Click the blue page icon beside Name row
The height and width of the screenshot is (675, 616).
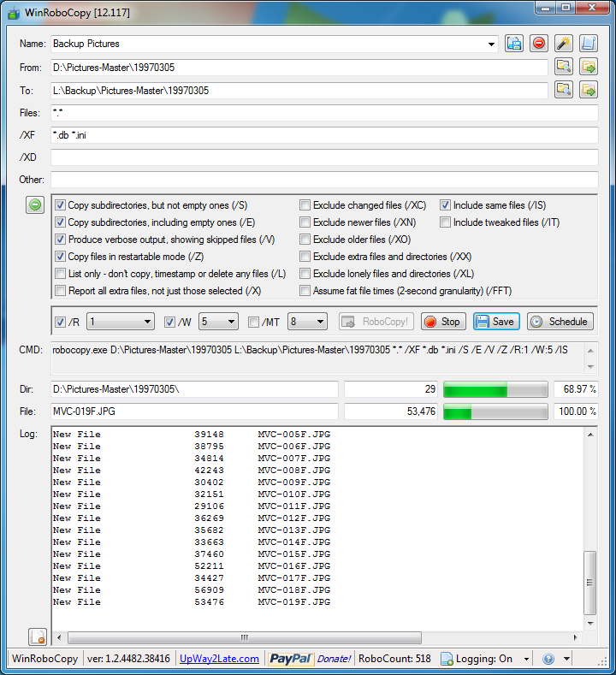point(589,44)
